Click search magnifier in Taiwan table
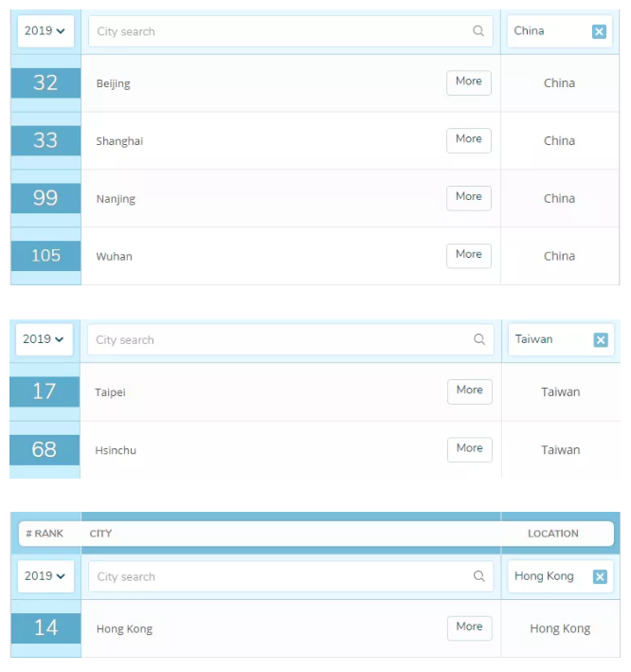631x672 pixels. (479, 339)
